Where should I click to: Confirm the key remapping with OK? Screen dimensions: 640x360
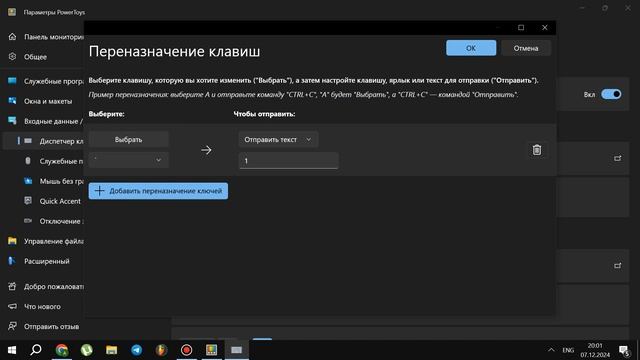point(471,48)
